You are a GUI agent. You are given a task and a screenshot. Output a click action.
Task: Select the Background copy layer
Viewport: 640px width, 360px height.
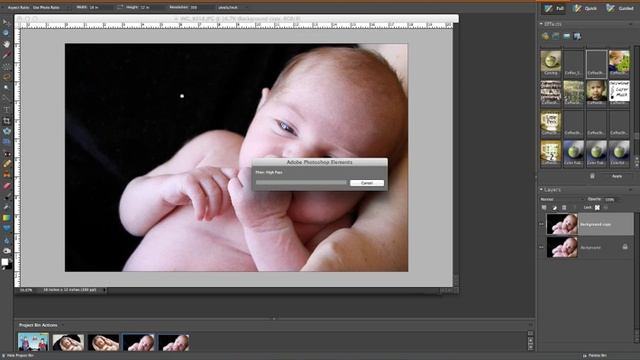[589, 224]
